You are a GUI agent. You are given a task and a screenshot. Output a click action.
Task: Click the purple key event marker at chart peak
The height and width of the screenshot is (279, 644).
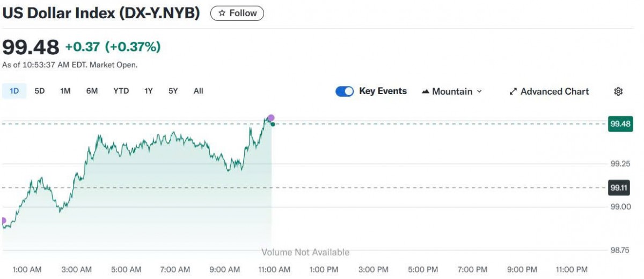271,118
